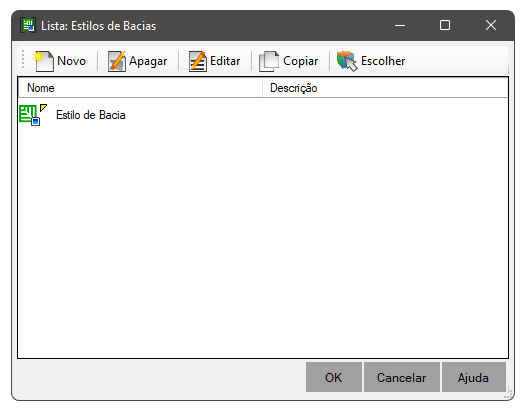The height and width of the screenshot is (411, 524).
Task: Confirm with the OK button
Action: click(334, 377)
